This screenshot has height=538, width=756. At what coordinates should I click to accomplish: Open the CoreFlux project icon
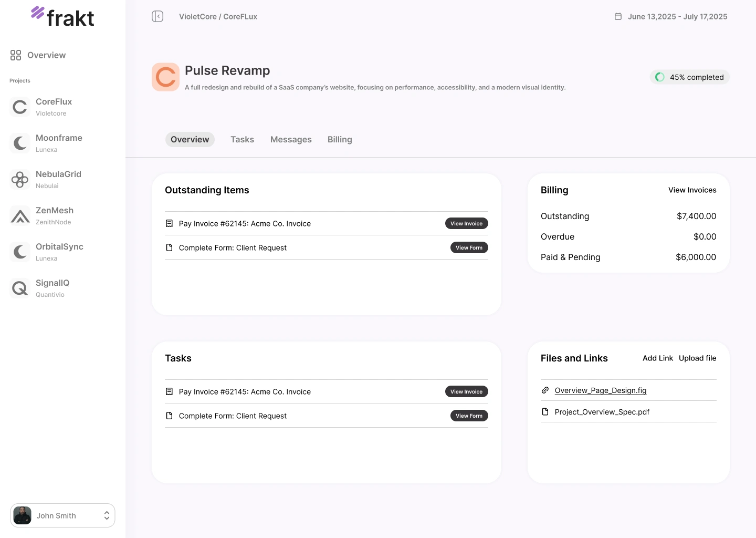[20, 107]
